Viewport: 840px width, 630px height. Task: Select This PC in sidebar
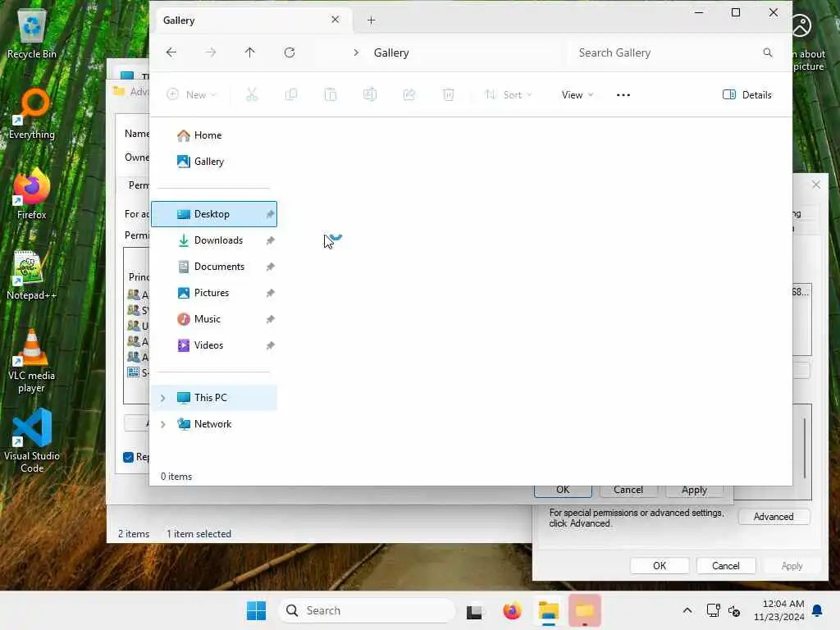[214, 398]
